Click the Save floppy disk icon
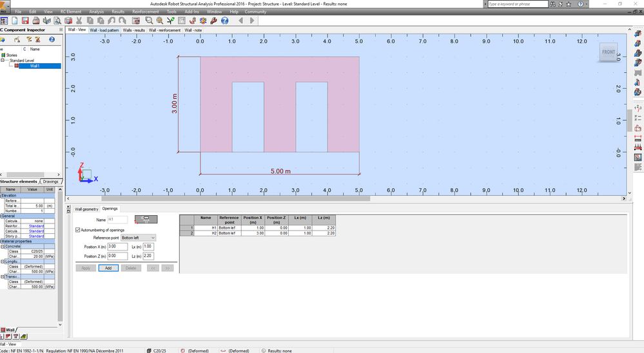 click(26, 21)
